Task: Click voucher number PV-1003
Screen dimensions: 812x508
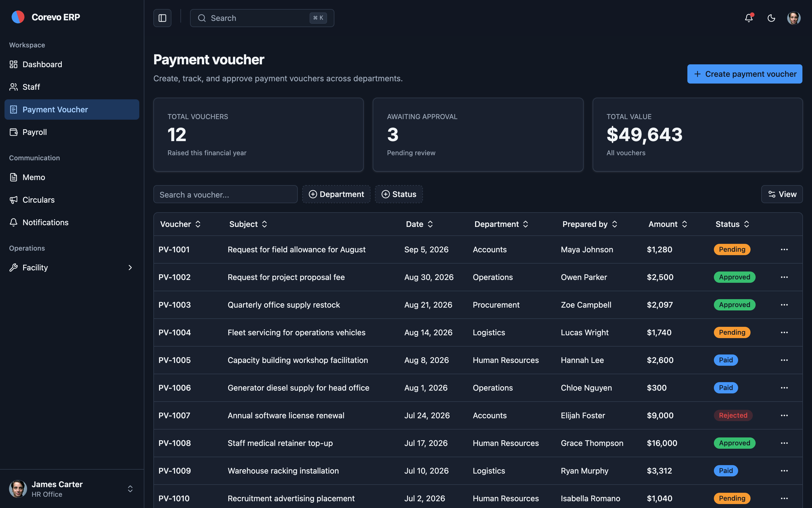Action: [175, 305]
